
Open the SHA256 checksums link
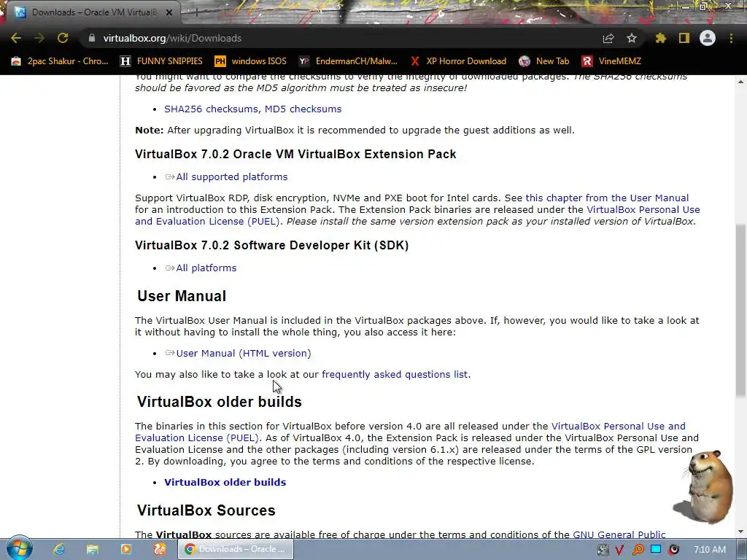[211, 109]
